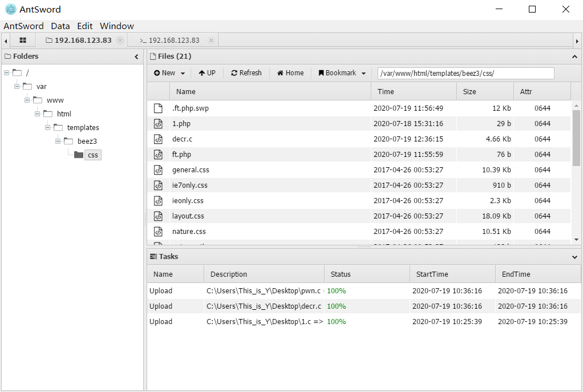Click the path input field
583x392 pixels.
pyautogui.click(x=465, y=73)
